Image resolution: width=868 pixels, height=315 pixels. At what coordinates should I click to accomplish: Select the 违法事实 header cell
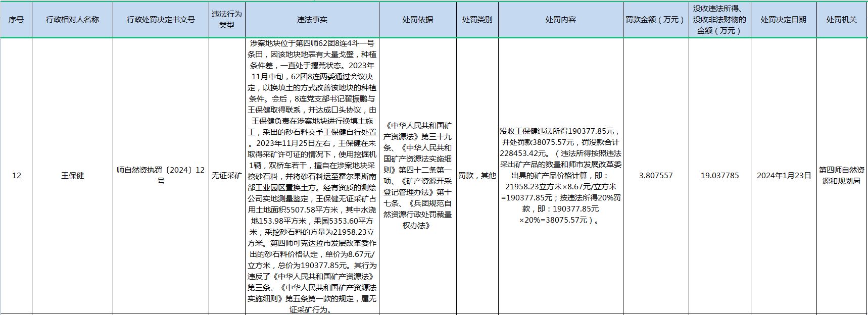click(x=312, y=20)
